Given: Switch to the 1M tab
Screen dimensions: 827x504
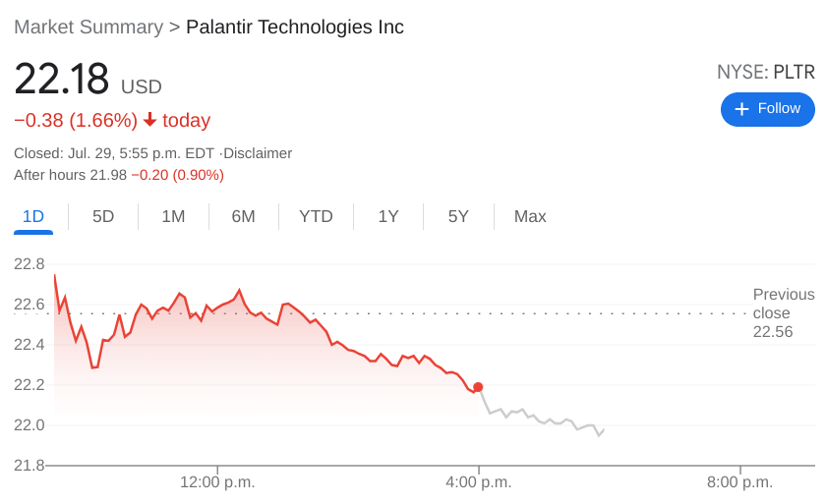Looking at the screenshot, I should 173,216.
